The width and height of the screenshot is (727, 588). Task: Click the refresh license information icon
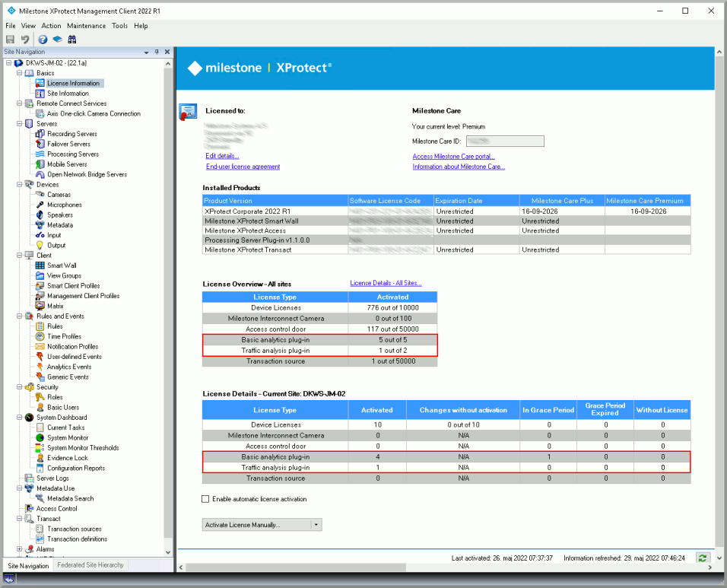[x=702, y=558]
